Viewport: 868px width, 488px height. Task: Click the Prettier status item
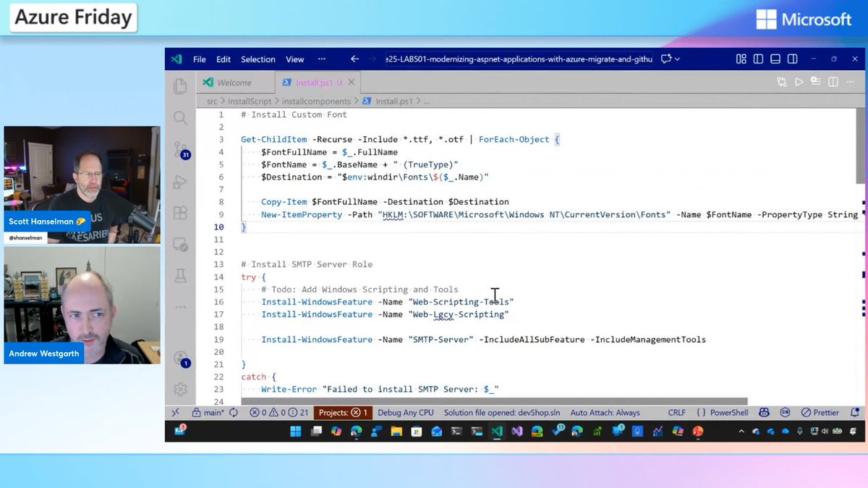pos(820,413)
